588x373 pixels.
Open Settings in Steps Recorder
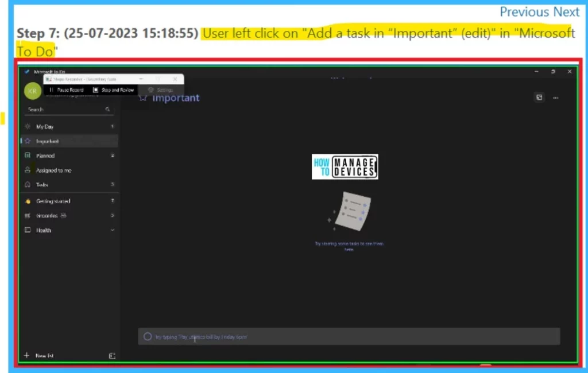[161, 90]
